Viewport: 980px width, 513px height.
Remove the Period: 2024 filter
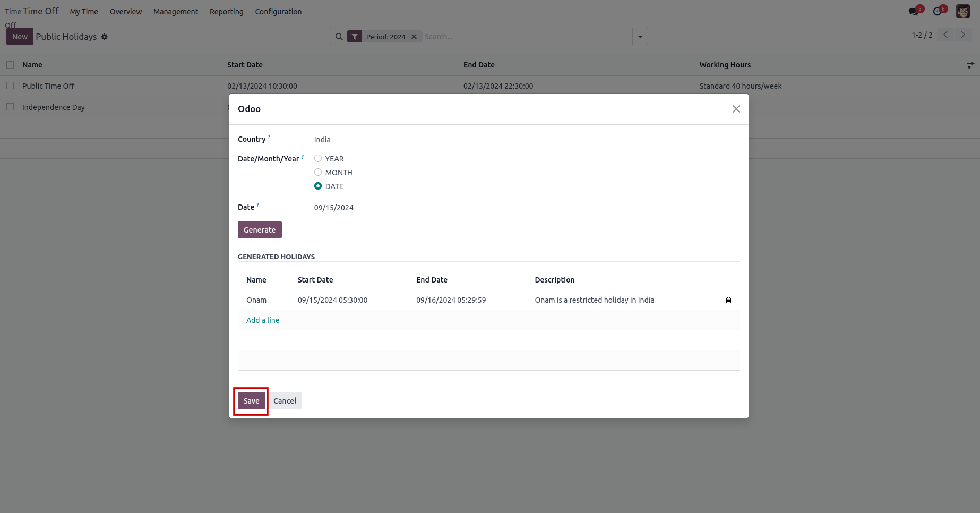414,37
